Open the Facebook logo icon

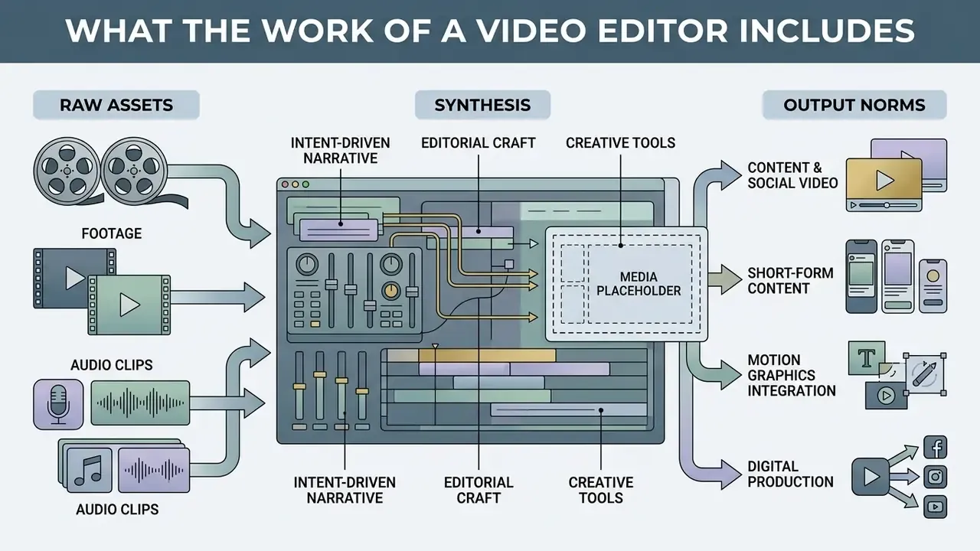936,447
